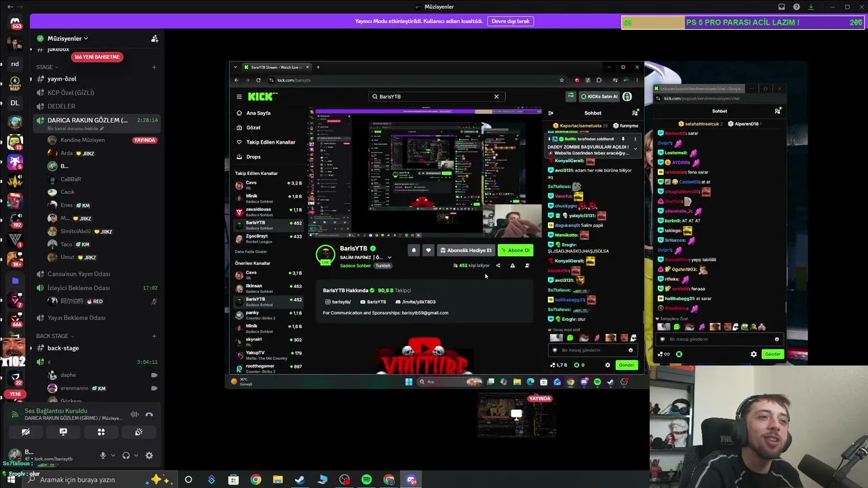Open Kick hamburger menu
This screenshot has height=488, width=868.
pos(239,97)
